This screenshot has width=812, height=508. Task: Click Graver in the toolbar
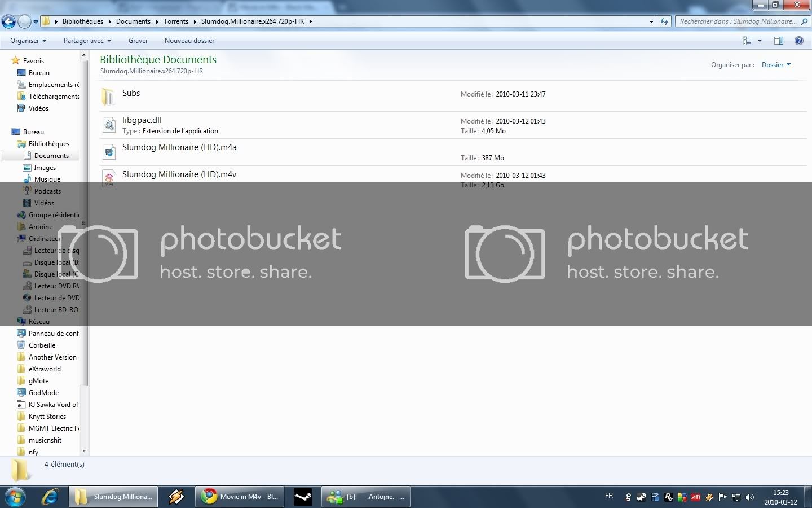(138, 41)
